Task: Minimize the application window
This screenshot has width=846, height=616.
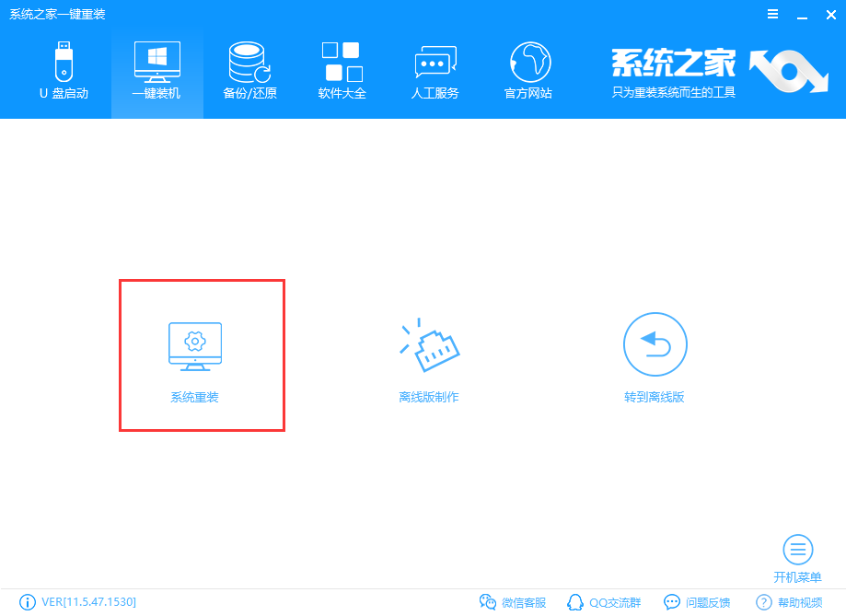Action: coord(800,14)
